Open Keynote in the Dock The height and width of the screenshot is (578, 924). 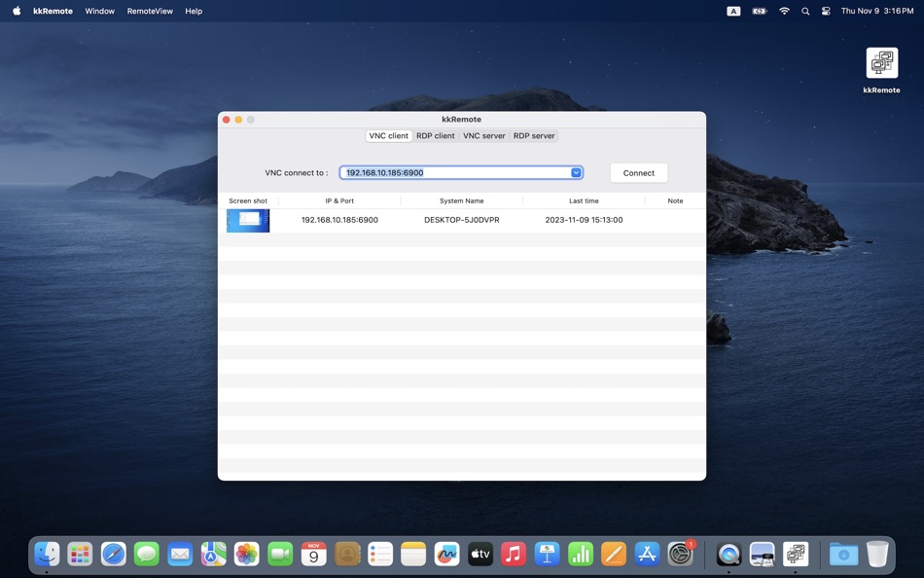[547, 555]
